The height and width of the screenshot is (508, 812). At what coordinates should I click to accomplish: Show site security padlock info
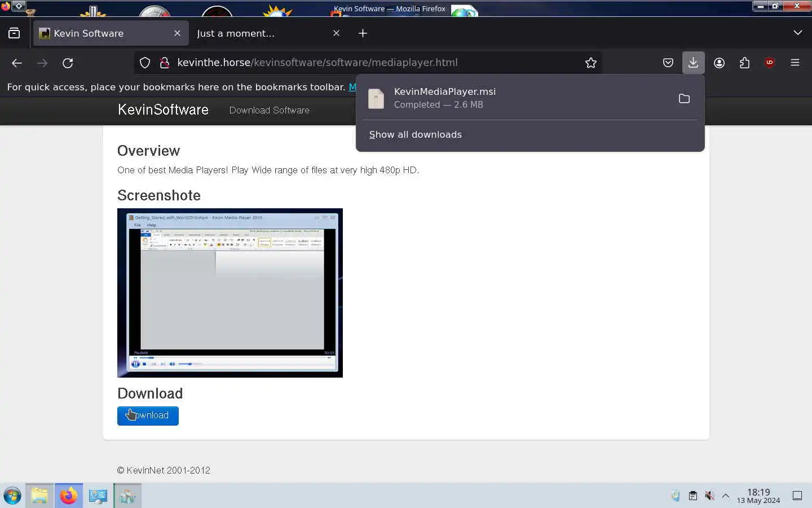[165, 63]
